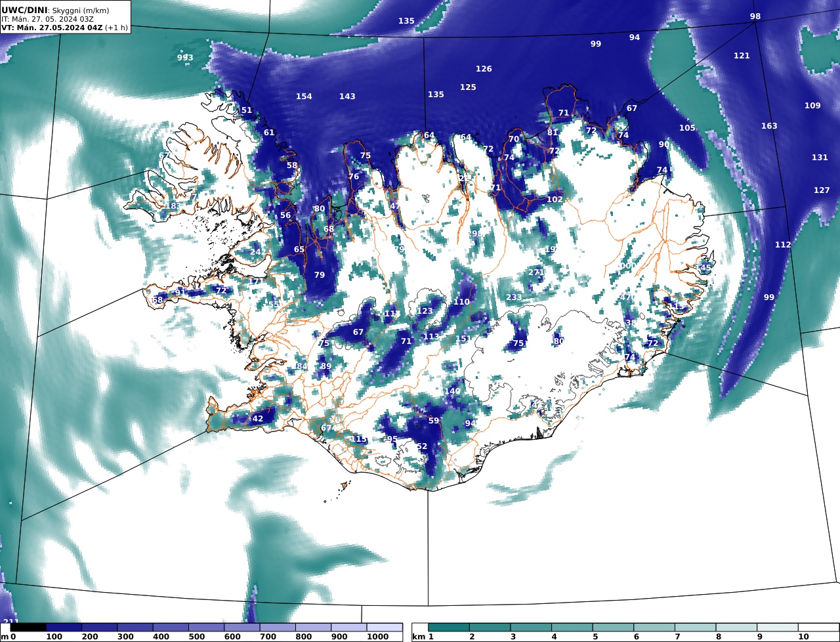Click the value 242
The height and width of the screenshot is (642, 840).
(x=258, y=252)
